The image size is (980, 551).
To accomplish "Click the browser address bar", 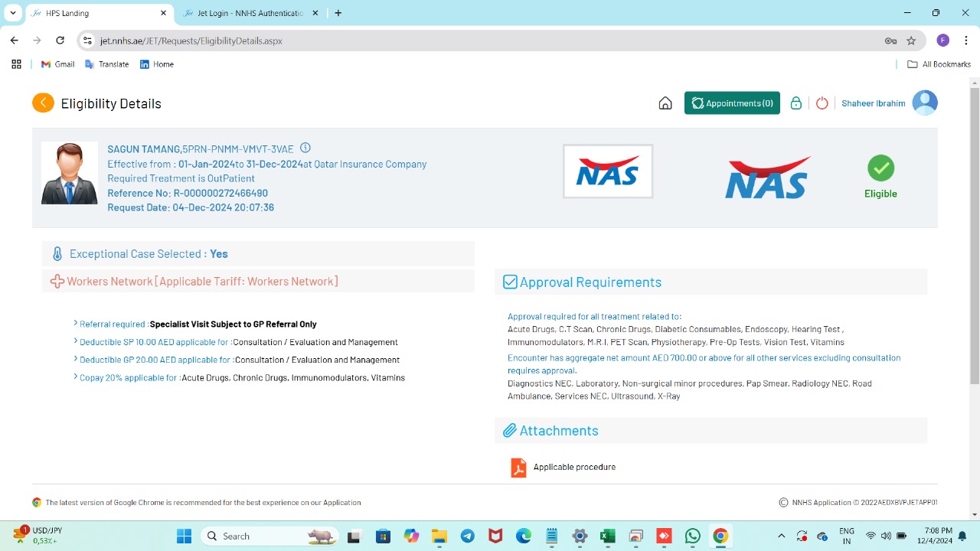I will [490, 41].
